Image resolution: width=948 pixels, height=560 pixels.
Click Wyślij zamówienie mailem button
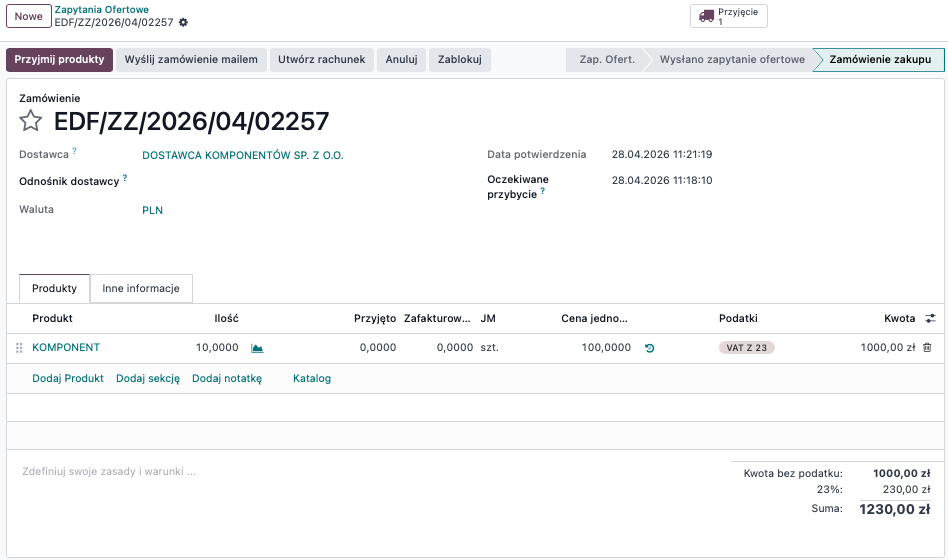(191, 59)
